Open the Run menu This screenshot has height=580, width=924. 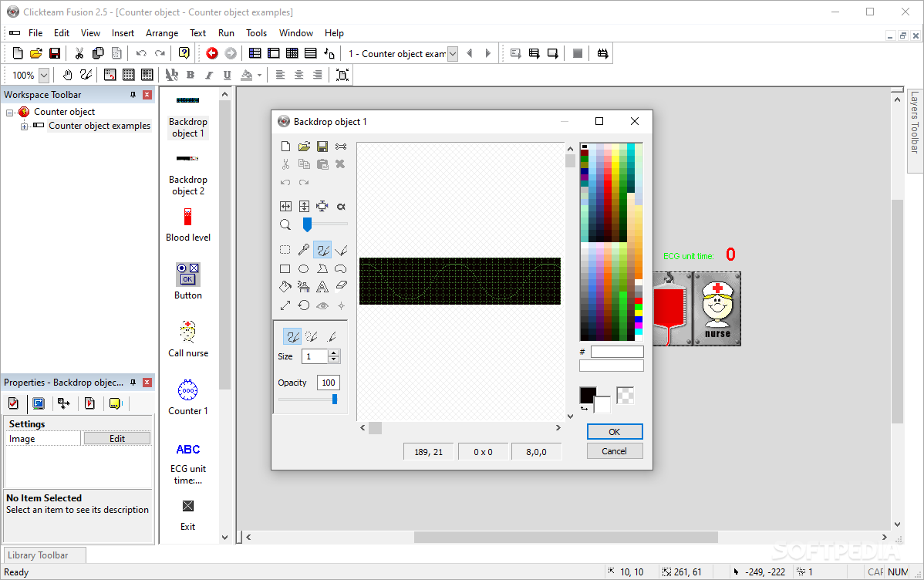coord(226,33)
